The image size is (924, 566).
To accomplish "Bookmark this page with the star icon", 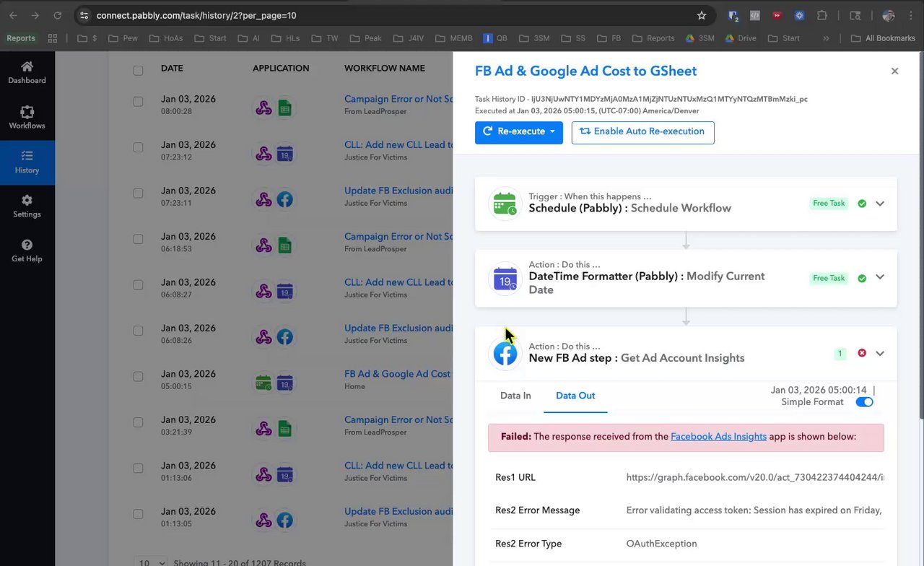I will coord(702,15).
